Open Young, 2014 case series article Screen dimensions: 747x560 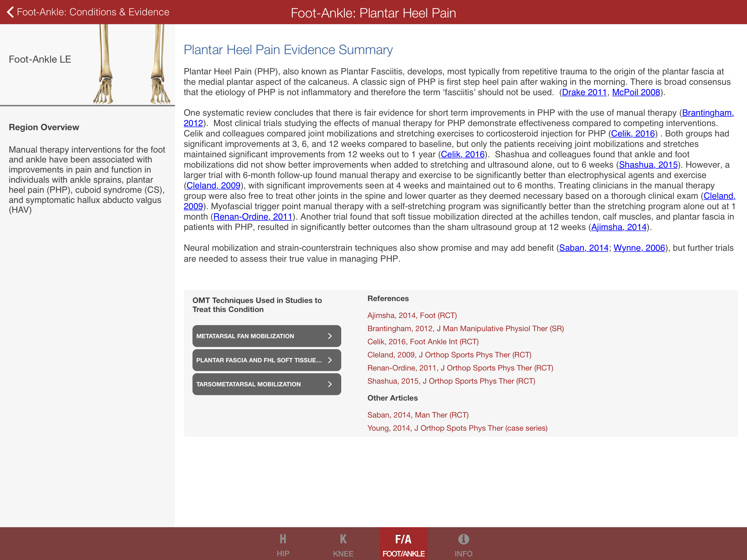(457, 428)
